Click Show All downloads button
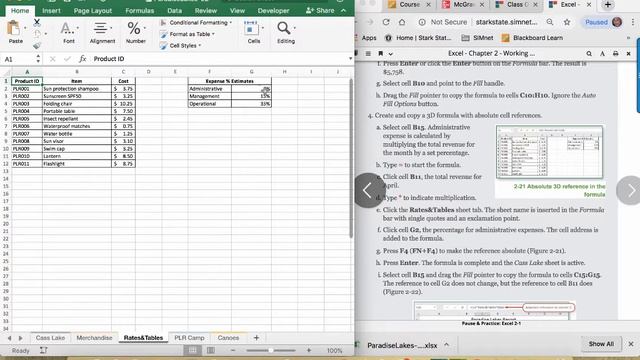This screenshot has width=640, height=360. (600, 344)
